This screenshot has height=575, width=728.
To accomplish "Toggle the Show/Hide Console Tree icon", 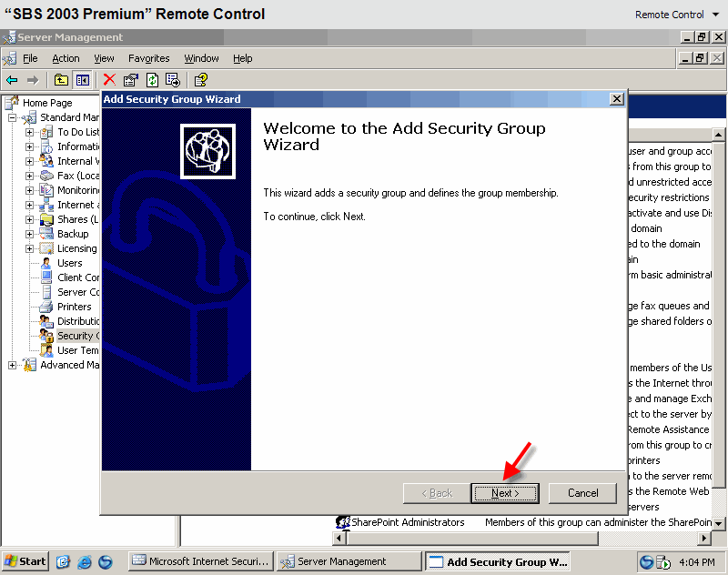I will pos(83,80).
